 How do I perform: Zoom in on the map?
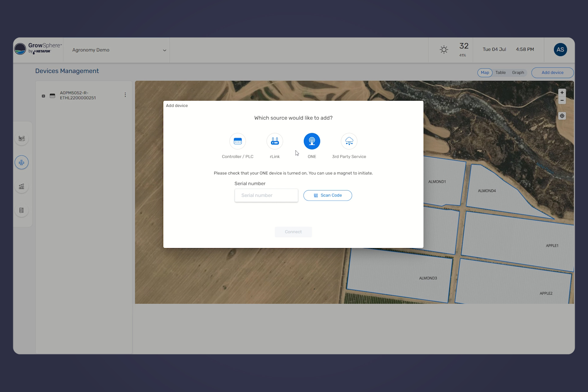coord(562,92)
